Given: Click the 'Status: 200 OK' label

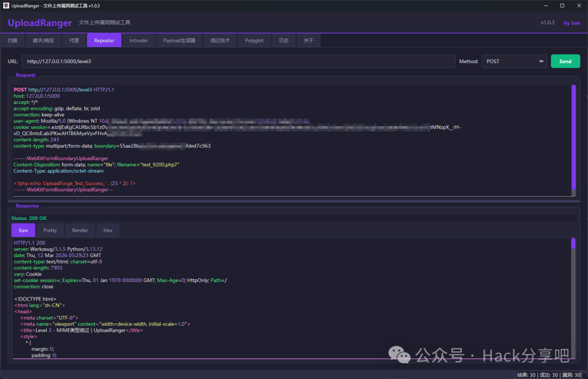Looking at the screenshot, I should 29,218.
